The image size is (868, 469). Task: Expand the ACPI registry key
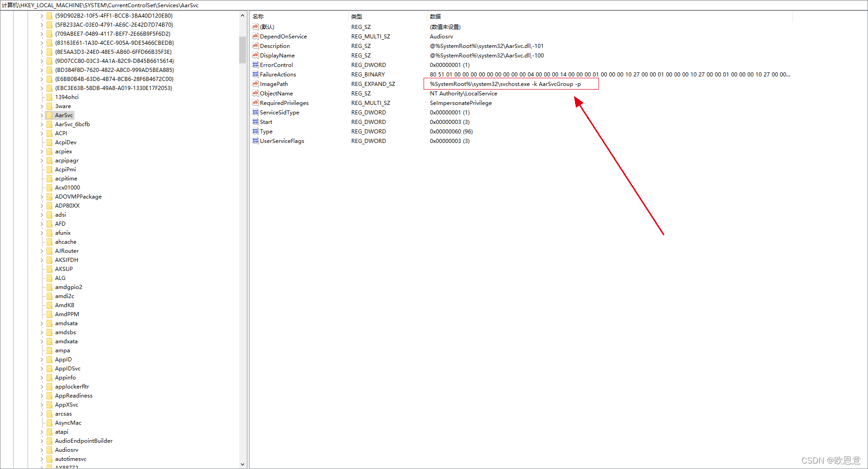(42, 133)
